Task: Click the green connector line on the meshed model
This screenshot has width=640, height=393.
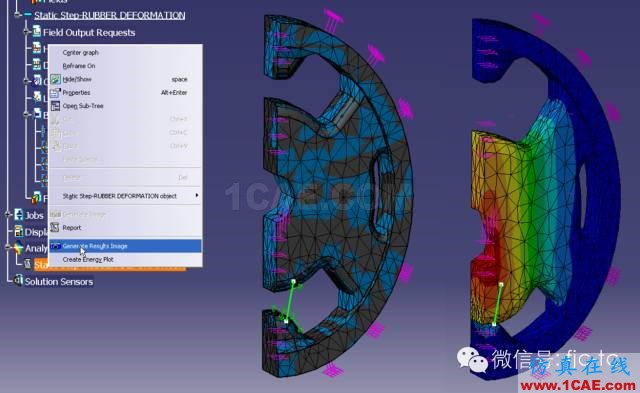Action: pyautogui.click(x=290, y=301)
